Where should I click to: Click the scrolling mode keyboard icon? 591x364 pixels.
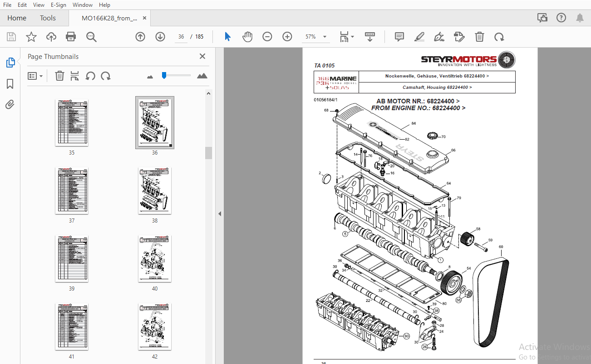tap(370, 37)
